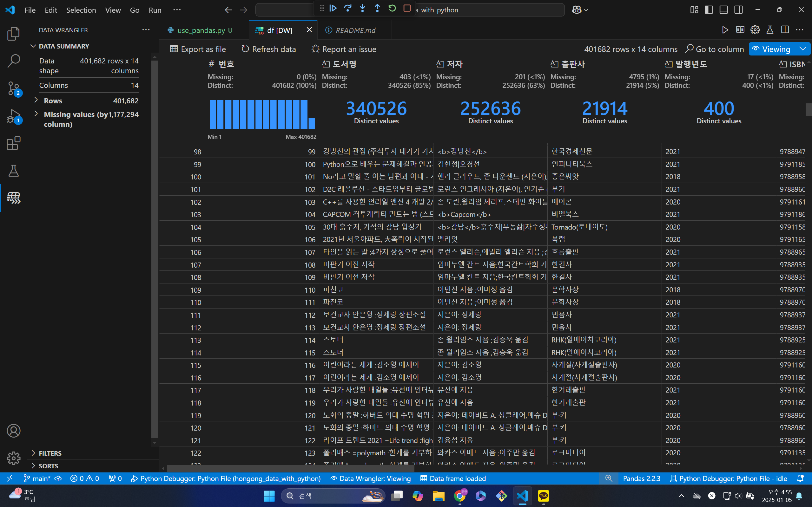Open the Viewing mode dropdown arrow
This screenshot has width=812, height=507.
[802, 49]
